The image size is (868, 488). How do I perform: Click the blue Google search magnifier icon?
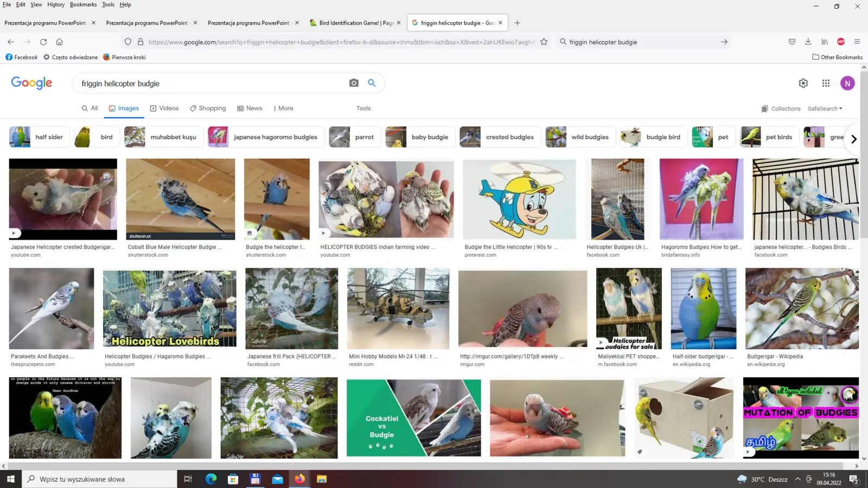click(372, 83)
